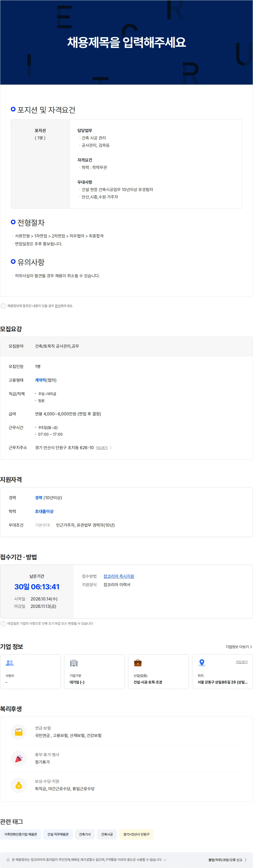Click the 연금·보험 benefits icon
This screenshot has height=868, width=253.
[19, 732]
